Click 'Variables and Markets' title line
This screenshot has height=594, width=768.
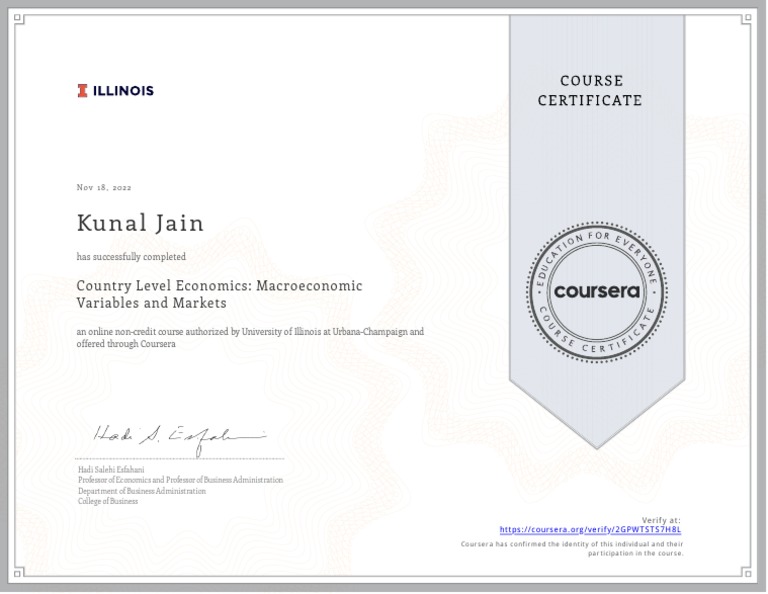click(x=151, y=303)
